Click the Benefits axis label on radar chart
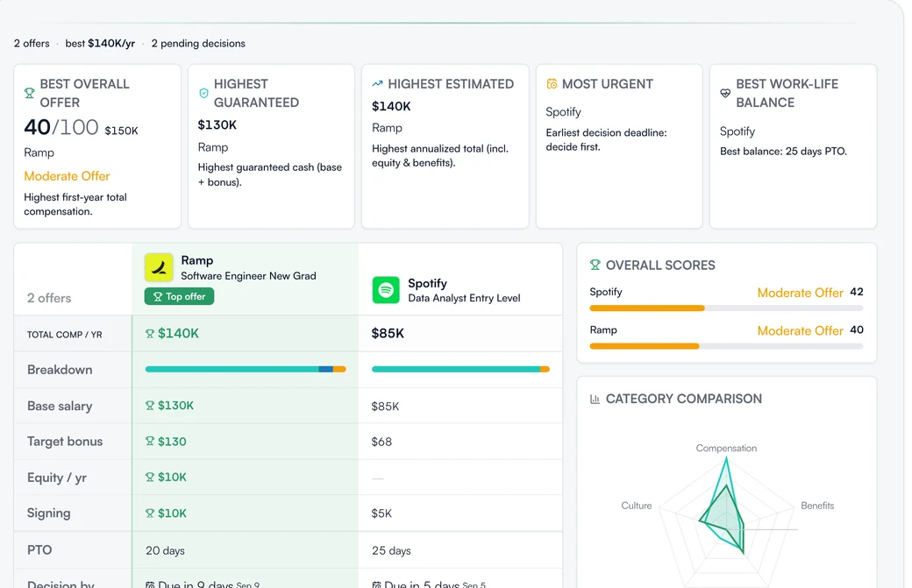This screenshot has width=912, height=588. pos(817,506)
